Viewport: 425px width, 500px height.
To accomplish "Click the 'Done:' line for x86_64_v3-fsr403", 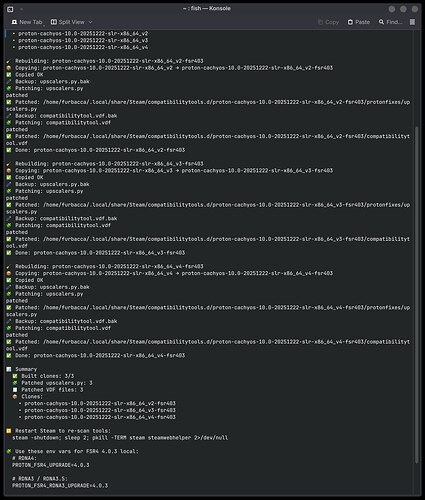I will click(x=96, y=253).
